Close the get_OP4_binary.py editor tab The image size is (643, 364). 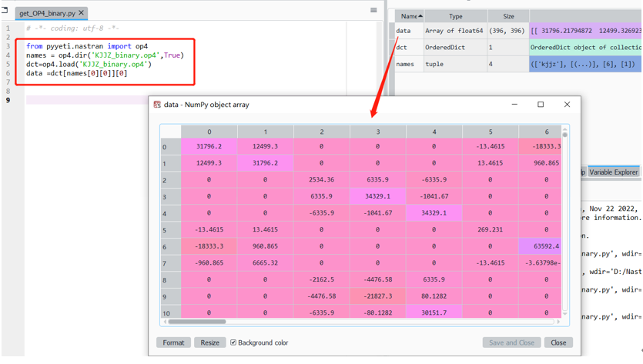coord(81,13)
